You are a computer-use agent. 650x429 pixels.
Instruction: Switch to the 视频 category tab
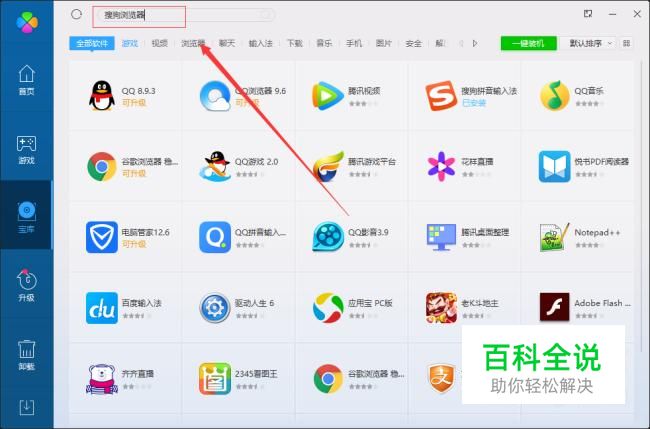160,43
